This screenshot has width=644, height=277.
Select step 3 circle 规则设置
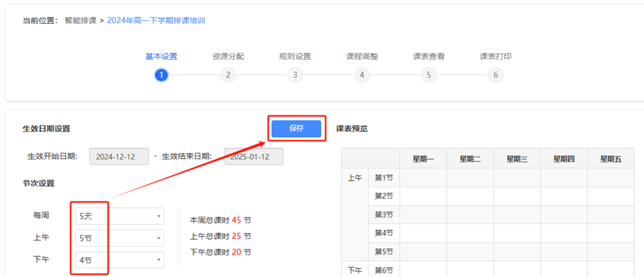pos(295,75)
